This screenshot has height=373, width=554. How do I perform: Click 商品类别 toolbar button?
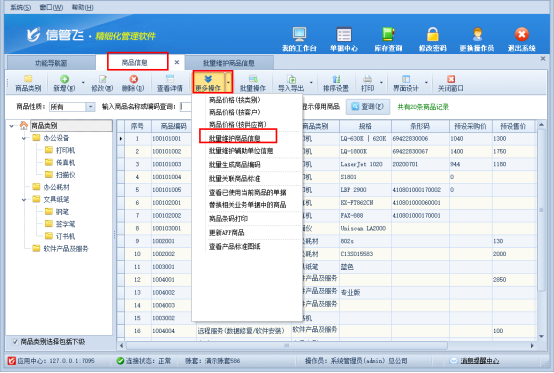click(x=28, y=83)
